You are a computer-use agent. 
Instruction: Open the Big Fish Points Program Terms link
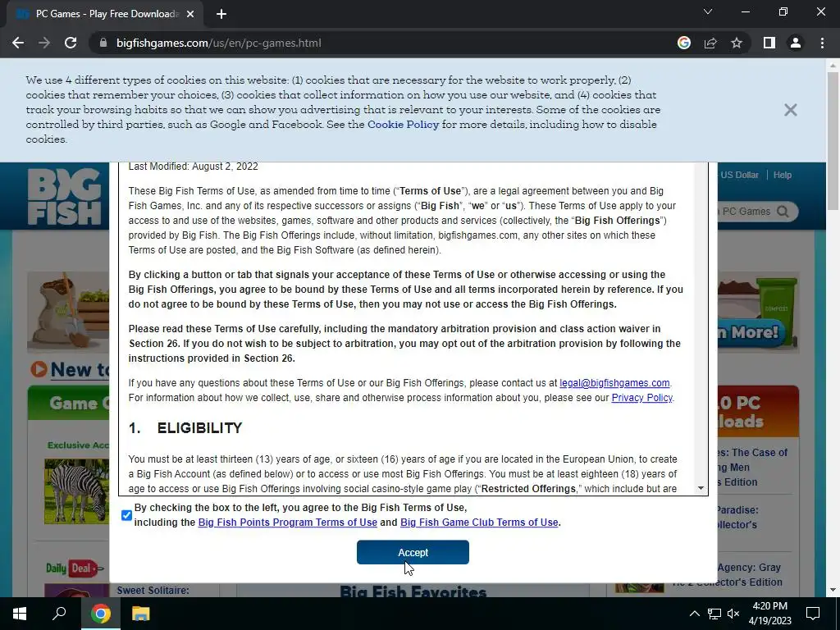288,523
